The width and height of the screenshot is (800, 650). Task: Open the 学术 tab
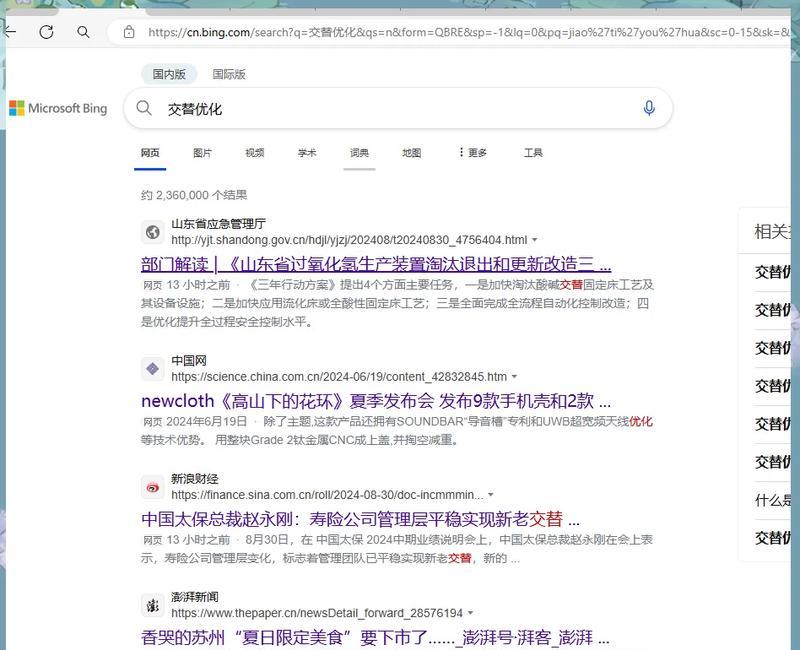coord(307,153)
